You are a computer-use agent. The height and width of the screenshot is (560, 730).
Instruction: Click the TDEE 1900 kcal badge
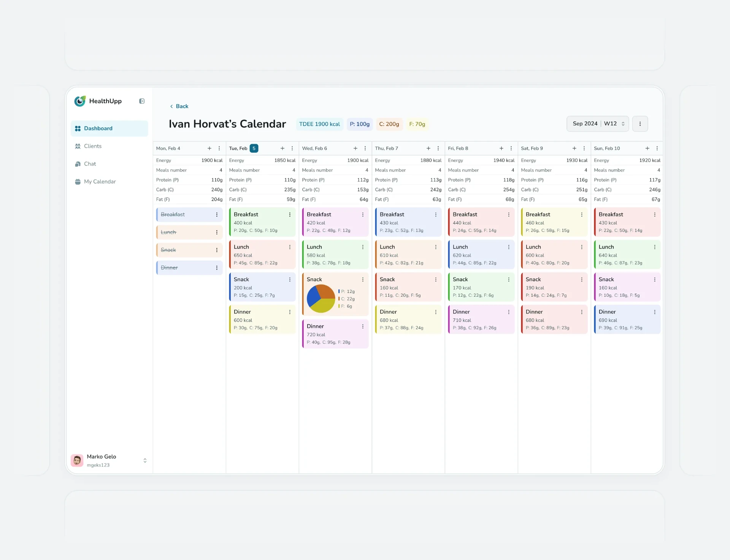pyautogui.click(x=320, y=124)
